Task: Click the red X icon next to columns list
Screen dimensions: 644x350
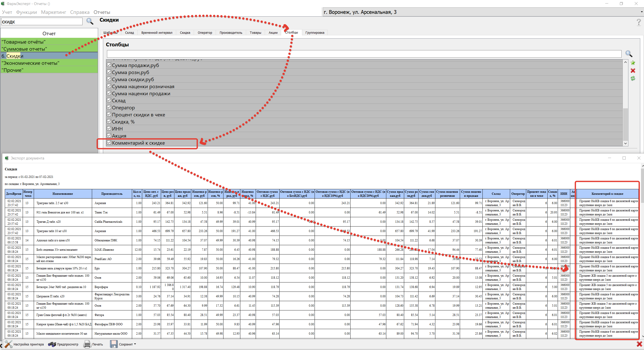Action: pos(633,71)
